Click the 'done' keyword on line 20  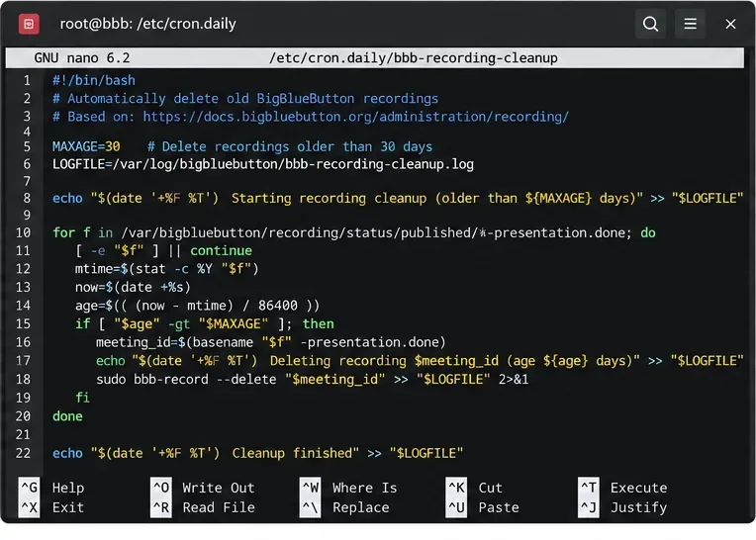click(67, 416)
